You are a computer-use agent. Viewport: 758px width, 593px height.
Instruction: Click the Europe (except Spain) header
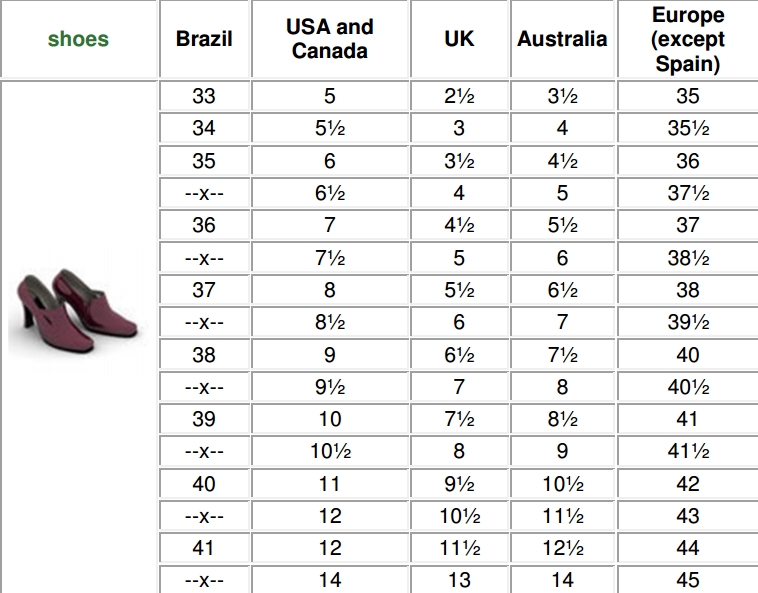pyautogui.click(x=688, y=39)
